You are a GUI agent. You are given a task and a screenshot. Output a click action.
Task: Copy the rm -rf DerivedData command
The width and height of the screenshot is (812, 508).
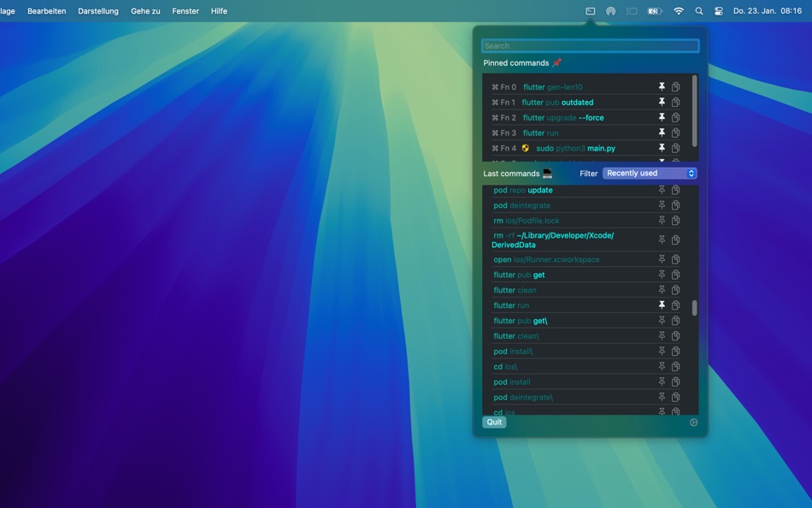[676, 239]
